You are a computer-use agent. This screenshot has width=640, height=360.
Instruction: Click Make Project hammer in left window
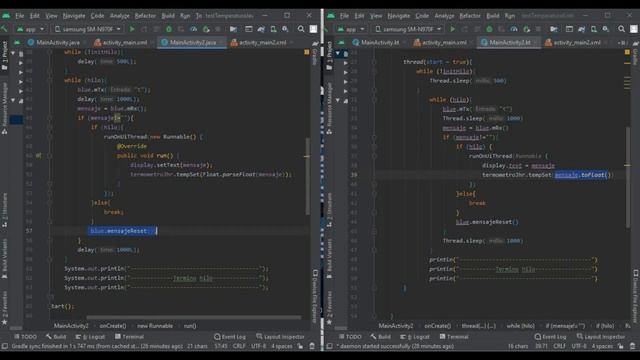coord(4,29)
